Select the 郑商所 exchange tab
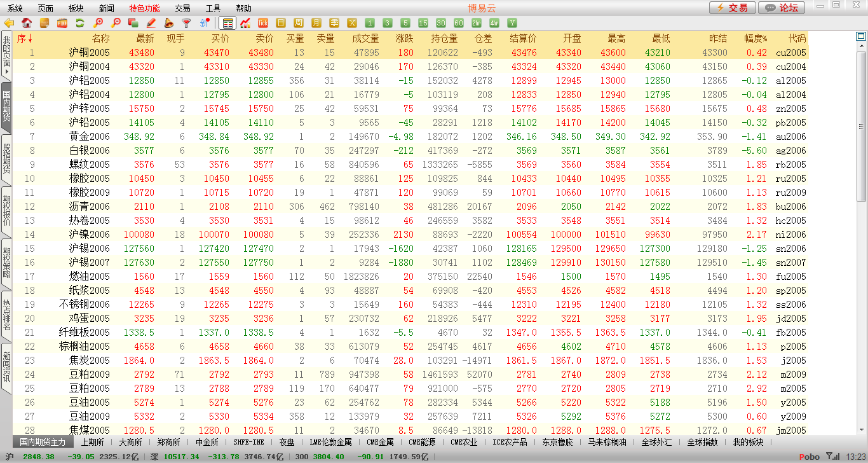The image size is (868, 463). (x=168, y=442)
